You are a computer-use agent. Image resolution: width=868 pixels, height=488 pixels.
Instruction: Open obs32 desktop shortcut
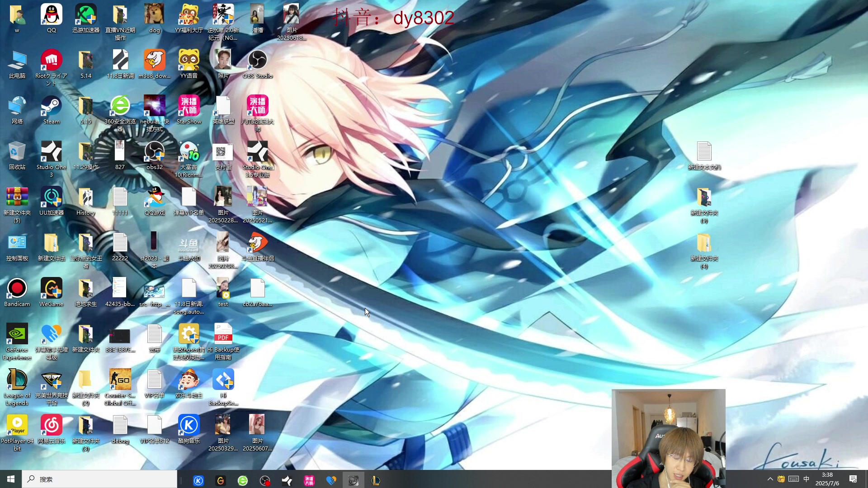pos(155,151)
